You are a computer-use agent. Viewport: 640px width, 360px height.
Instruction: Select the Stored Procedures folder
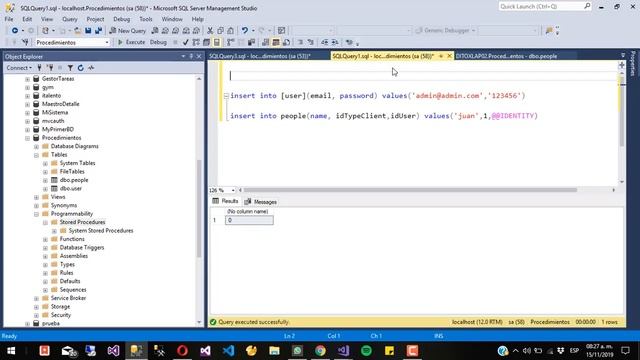point(82,222)
